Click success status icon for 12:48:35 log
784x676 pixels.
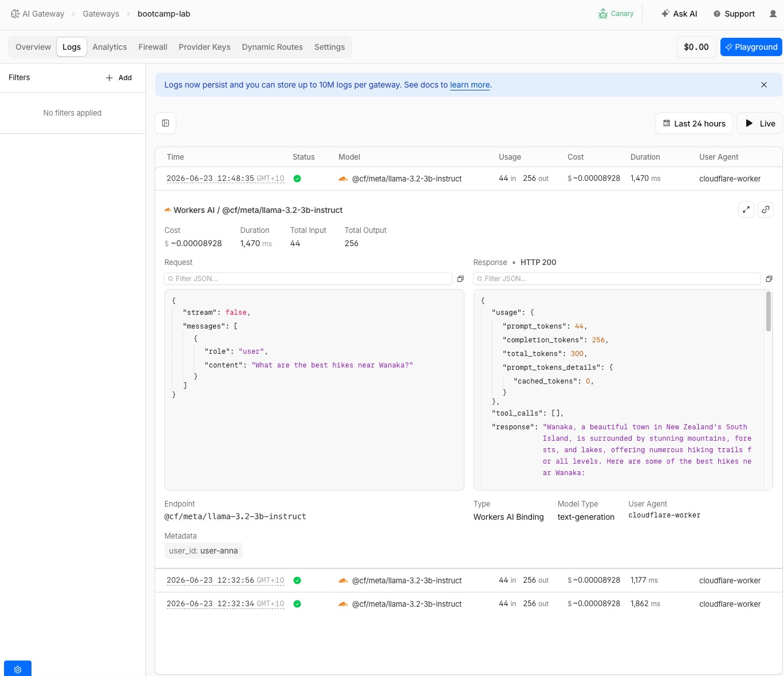297,179
